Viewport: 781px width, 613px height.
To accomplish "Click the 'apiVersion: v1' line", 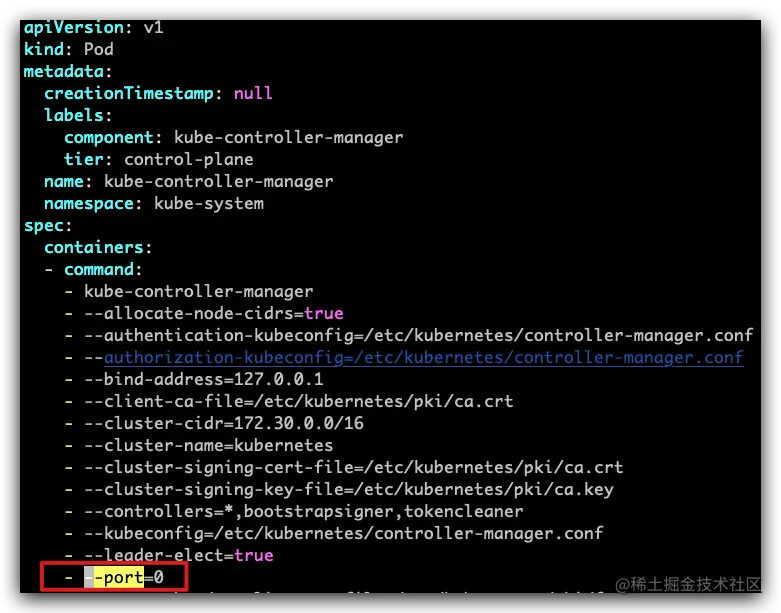I will click(x=94, y=27).
